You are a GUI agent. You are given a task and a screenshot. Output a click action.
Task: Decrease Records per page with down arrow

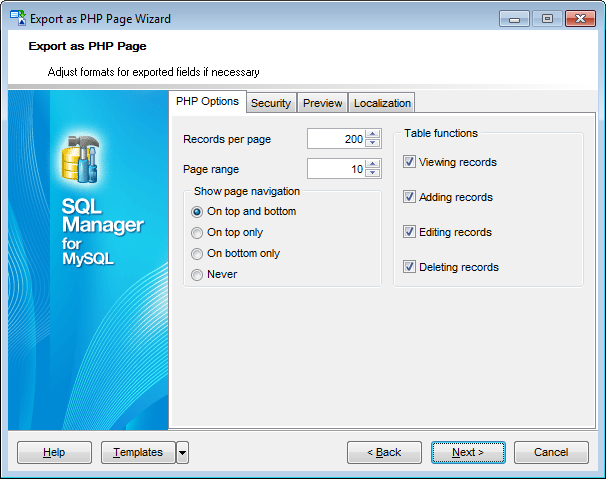[373, 144]
